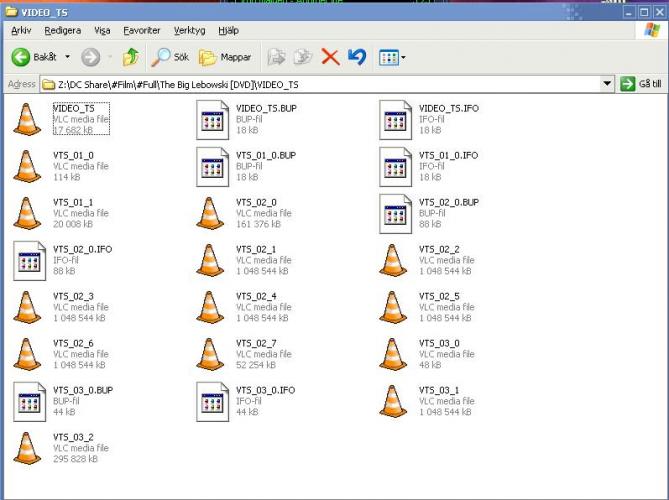Open the Hjälp menu
The height and width of the screenshot is (500, 669).
click(228, 31)
